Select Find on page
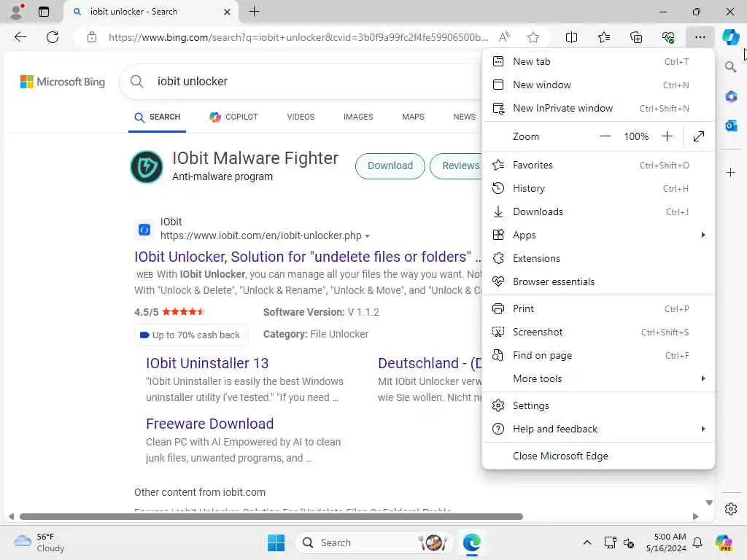Viewport: 747px width, 560px height. pyautogui.click(x=598, y=356)
